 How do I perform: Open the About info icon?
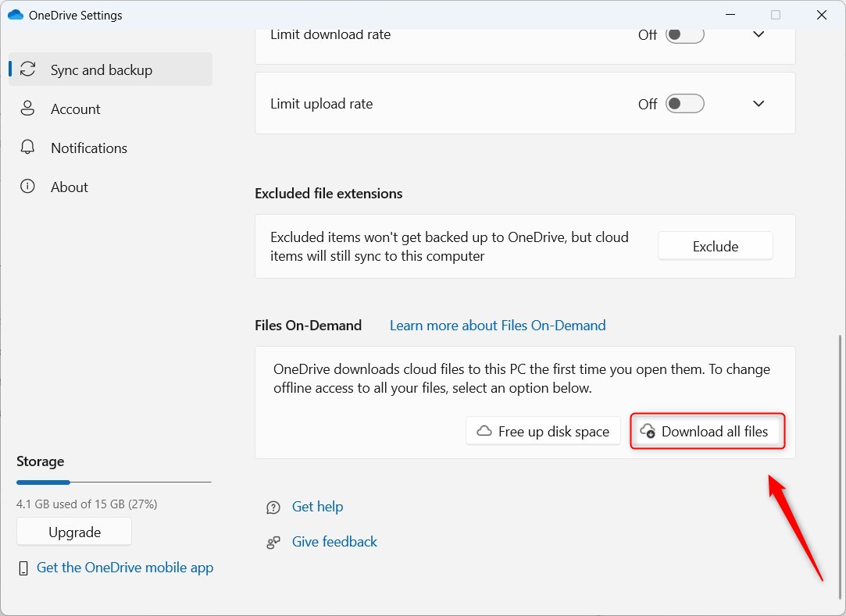click(x=27, y=187)
